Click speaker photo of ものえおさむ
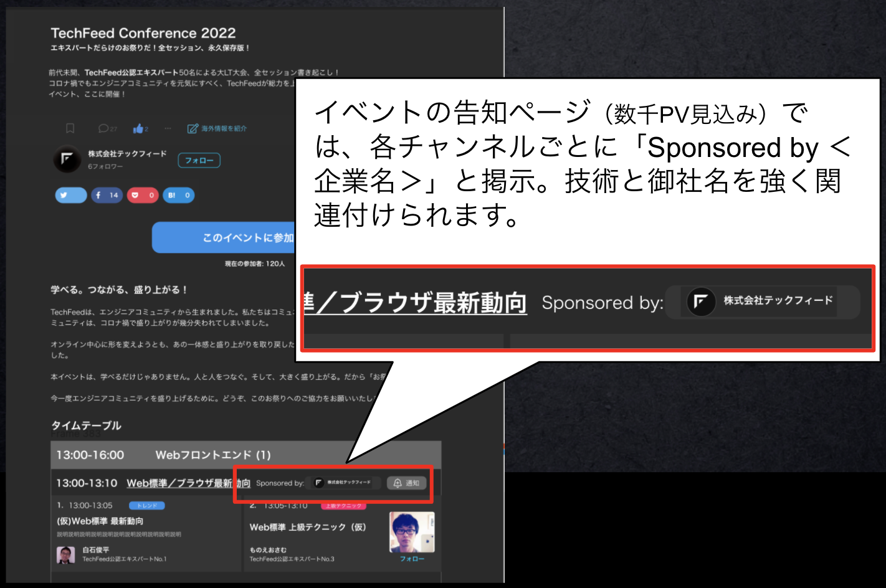The image size is (886, 588). 412,532
